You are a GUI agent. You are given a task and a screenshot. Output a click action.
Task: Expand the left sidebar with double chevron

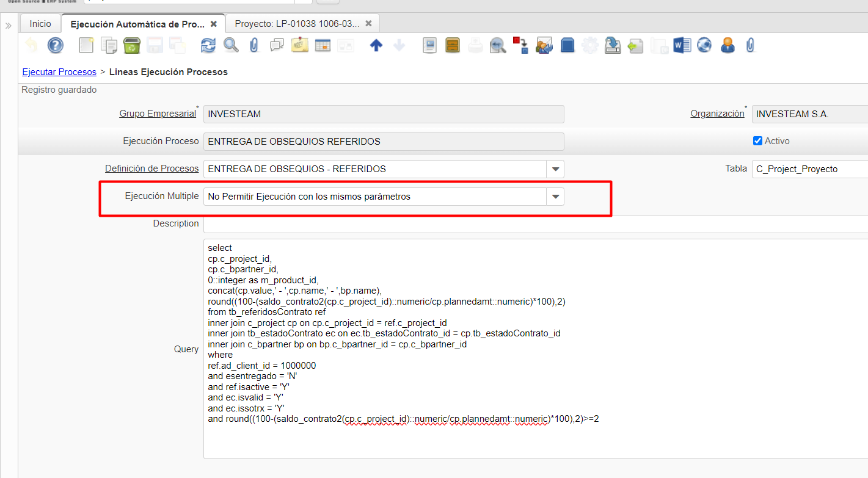pyautogui.click(x=9, y=26)
